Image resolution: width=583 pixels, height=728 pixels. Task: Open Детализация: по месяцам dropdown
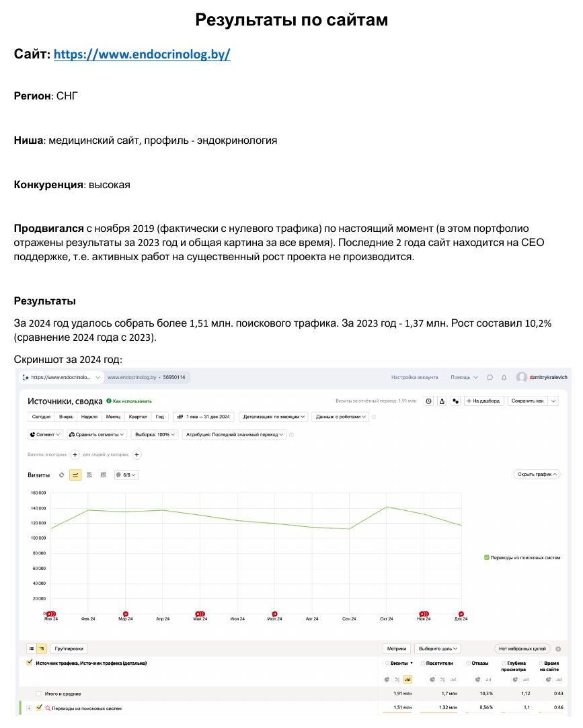(274, 417)
